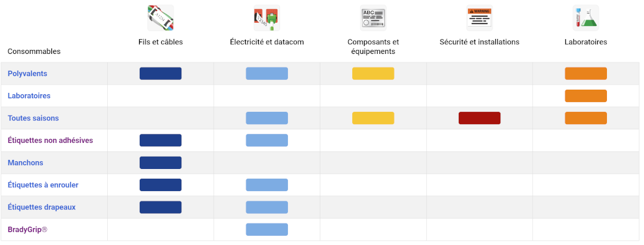
Task: Click the Fils et câbles wire label icon
Action: coord(161,18)
